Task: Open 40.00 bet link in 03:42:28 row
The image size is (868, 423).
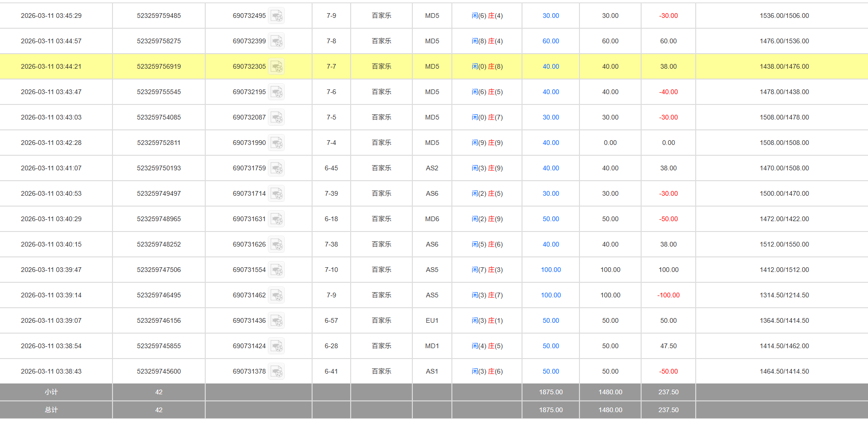Action: [550, 143]
